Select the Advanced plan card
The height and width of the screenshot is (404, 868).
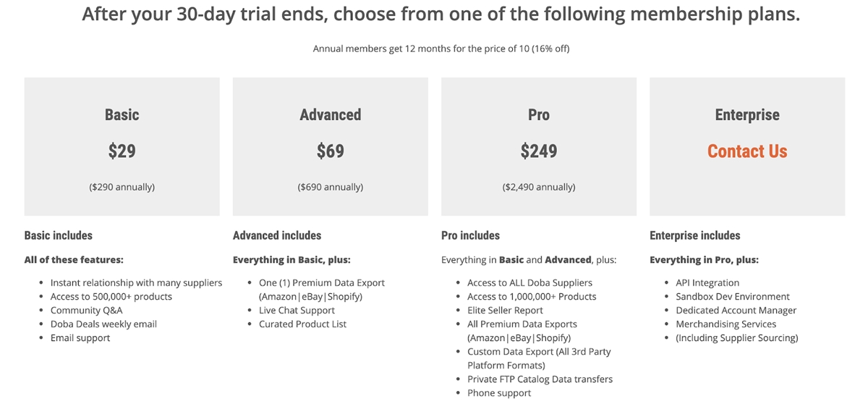click(x=331, y=146)
